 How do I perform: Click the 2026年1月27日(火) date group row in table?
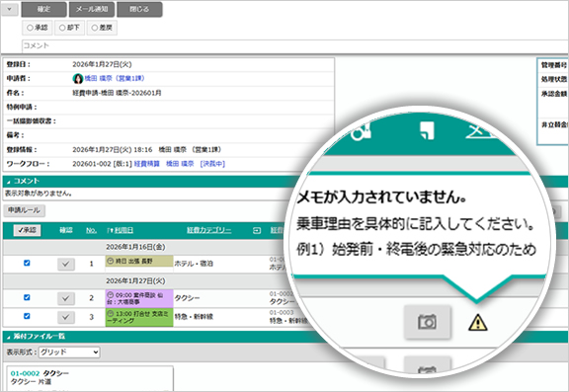(135, 281)
